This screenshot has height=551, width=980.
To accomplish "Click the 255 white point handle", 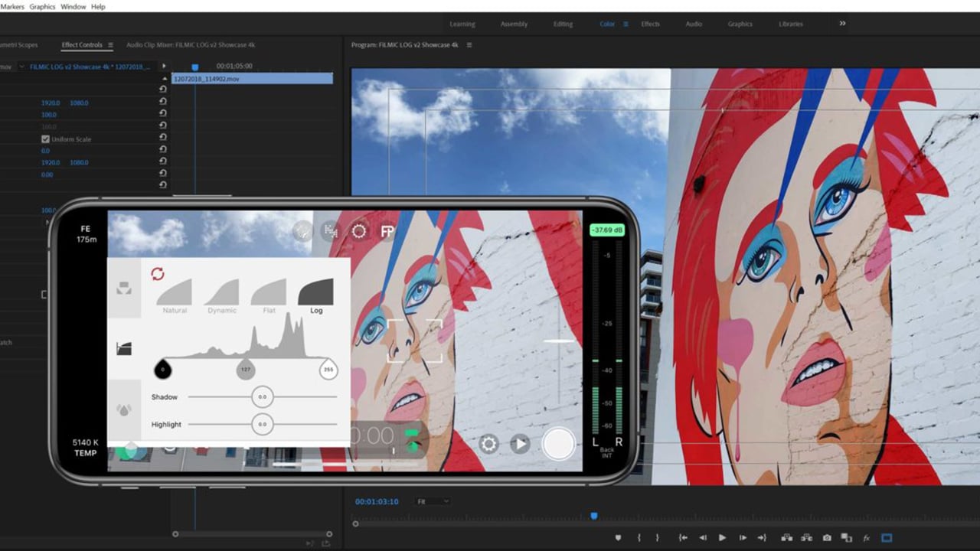I will 329,369.
